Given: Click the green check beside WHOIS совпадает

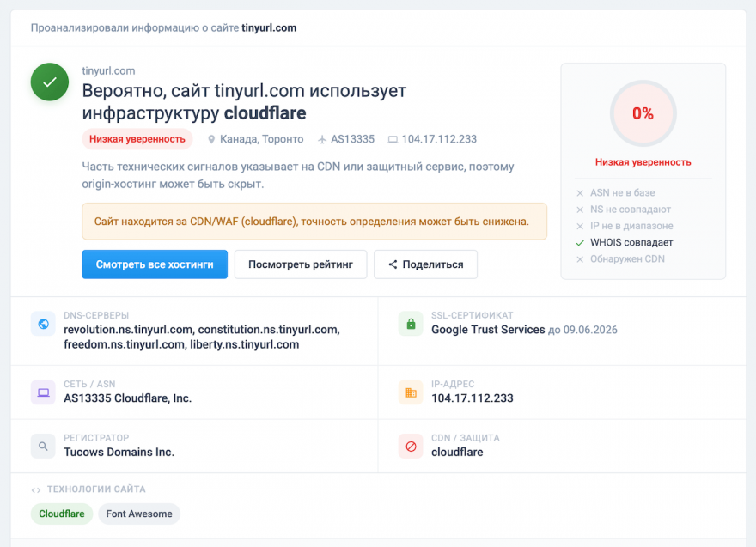Looking at the screenshot, I should coord(580,243).
